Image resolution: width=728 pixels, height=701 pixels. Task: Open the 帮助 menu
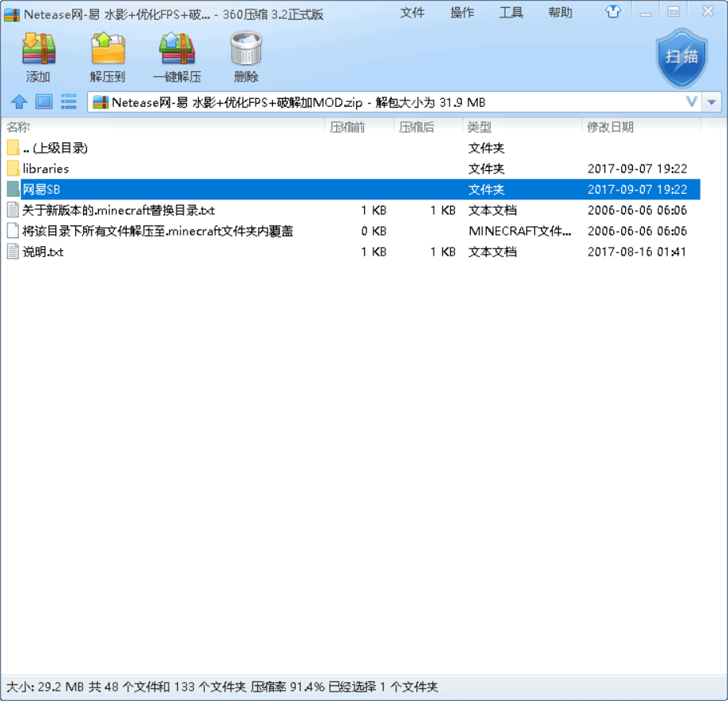(x=560, y=13)
